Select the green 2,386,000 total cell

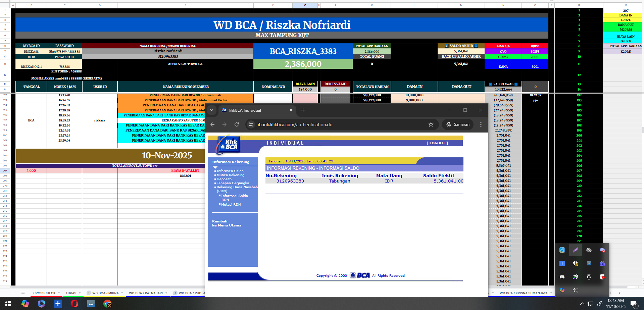pos(303,64)
